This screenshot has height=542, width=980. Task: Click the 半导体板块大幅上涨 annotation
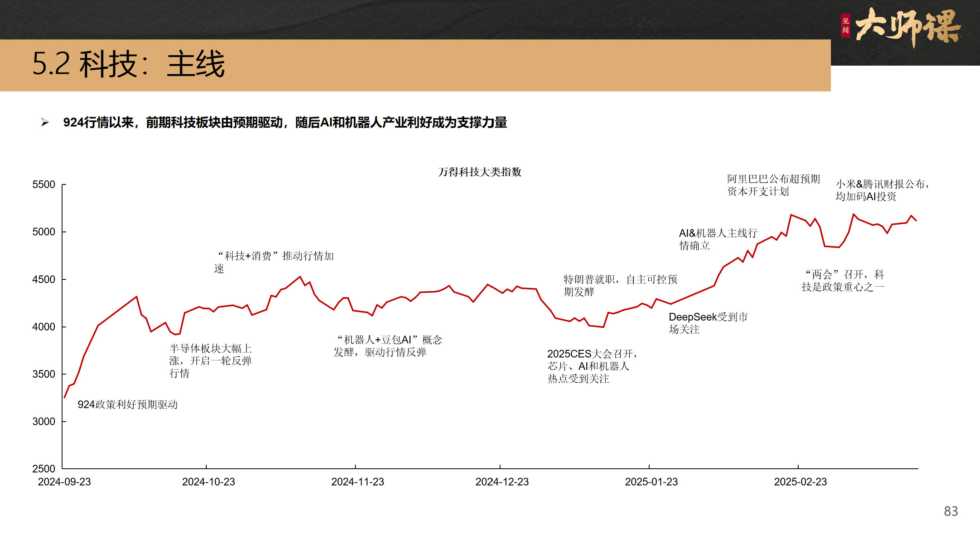click(210, 360)
